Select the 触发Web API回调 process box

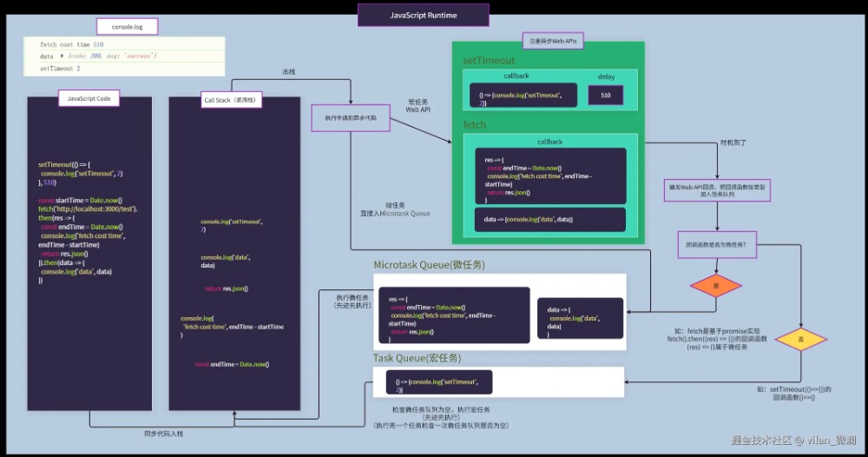coord(716,191)
